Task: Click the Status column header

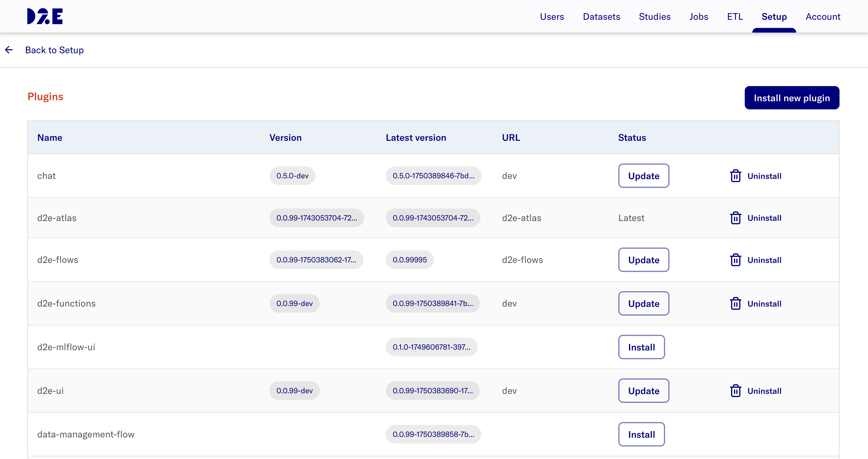Action: [632, 138]
